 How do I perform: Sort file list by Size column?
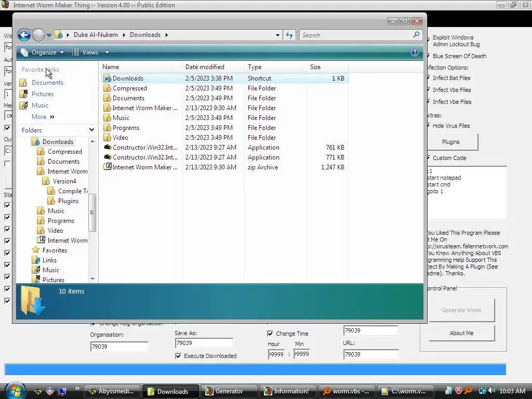pyautogui.click(x=327, y=67)
